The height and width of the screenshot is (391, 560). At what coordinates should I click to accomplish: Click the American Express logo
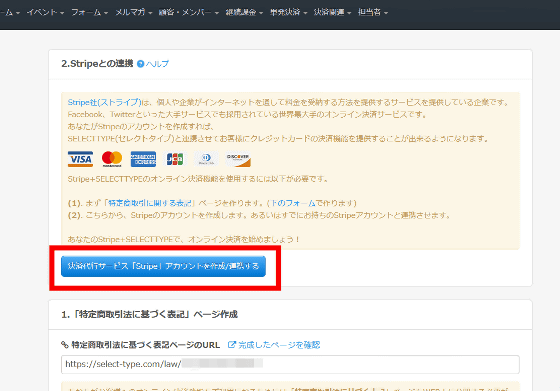143,159
